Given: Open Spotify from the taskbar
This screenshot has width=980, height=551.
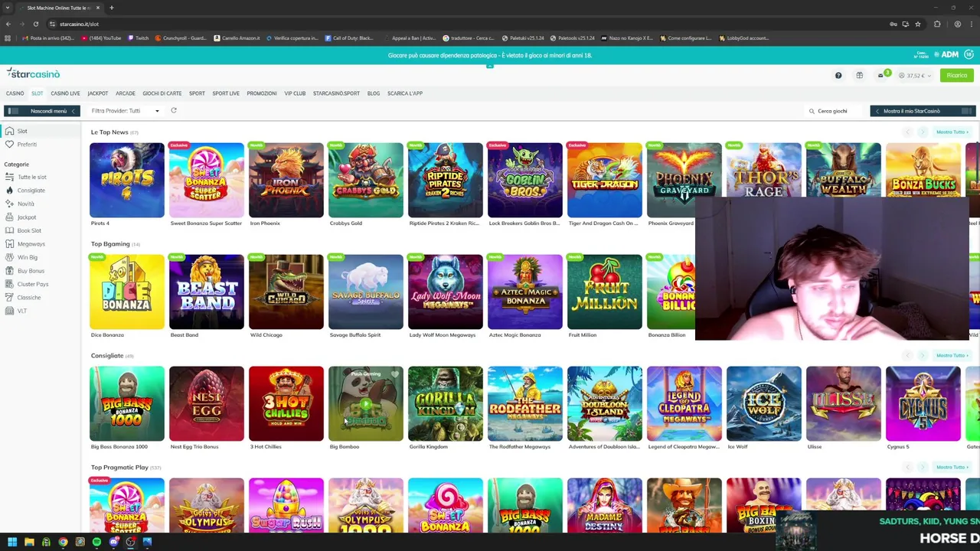Looking at the screenshot, I should click(96, 542).
